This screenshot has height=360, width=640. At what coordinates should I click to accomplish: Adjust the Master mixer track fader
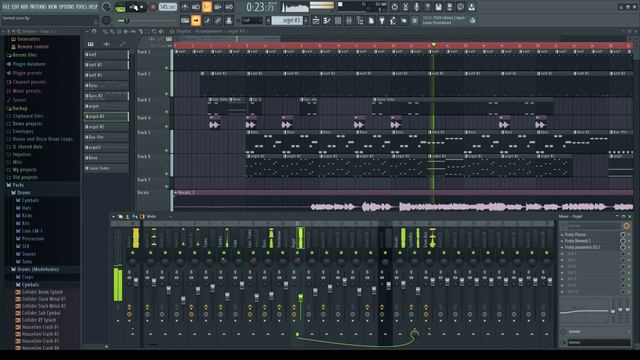tap(136, 281)
